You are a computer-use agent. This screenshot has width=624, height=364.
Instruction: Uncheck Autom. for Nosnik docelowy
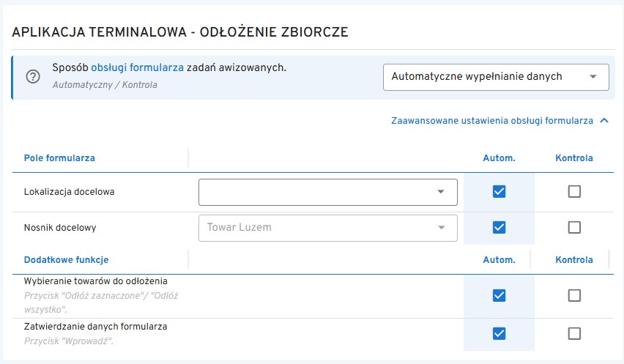point(499,228)
